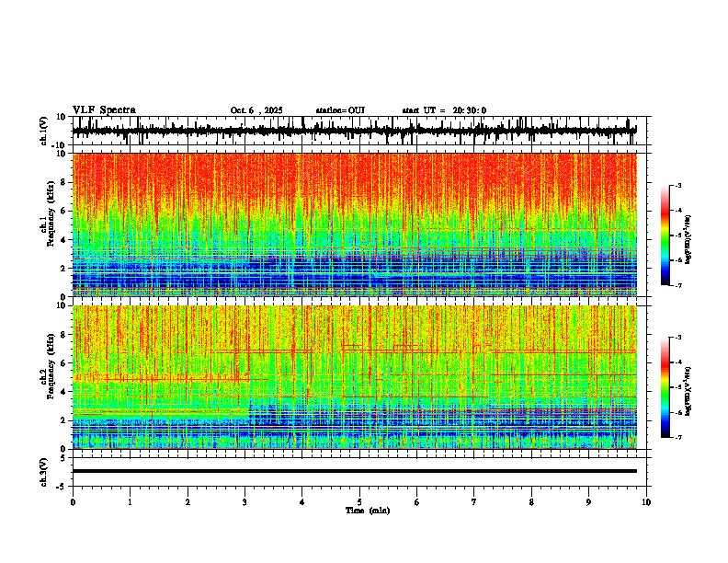Viewport: 728px width, 563px height.
Task: Click the ch.2 color bar's "log(PSD)" label
Action: pyautogui.click(x=688, y=392)
